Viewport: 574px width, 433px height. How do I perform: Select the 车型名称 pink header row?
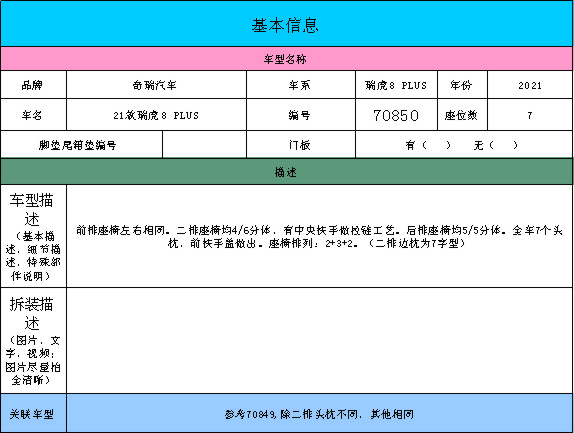click(287, 59)
